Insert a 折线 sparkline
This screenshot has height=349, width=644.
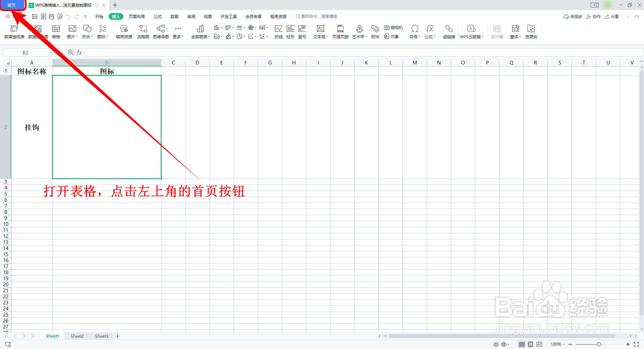278,32
